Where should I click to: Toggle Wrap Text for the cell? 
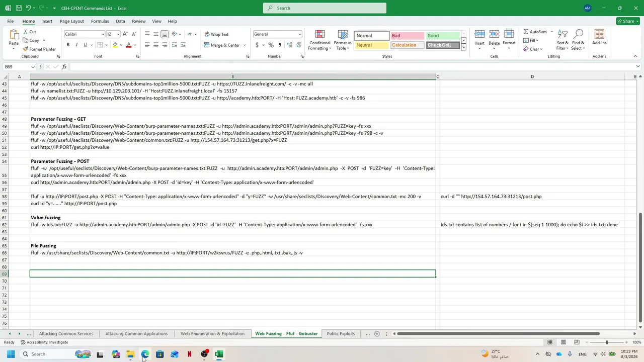pos(216,34)
